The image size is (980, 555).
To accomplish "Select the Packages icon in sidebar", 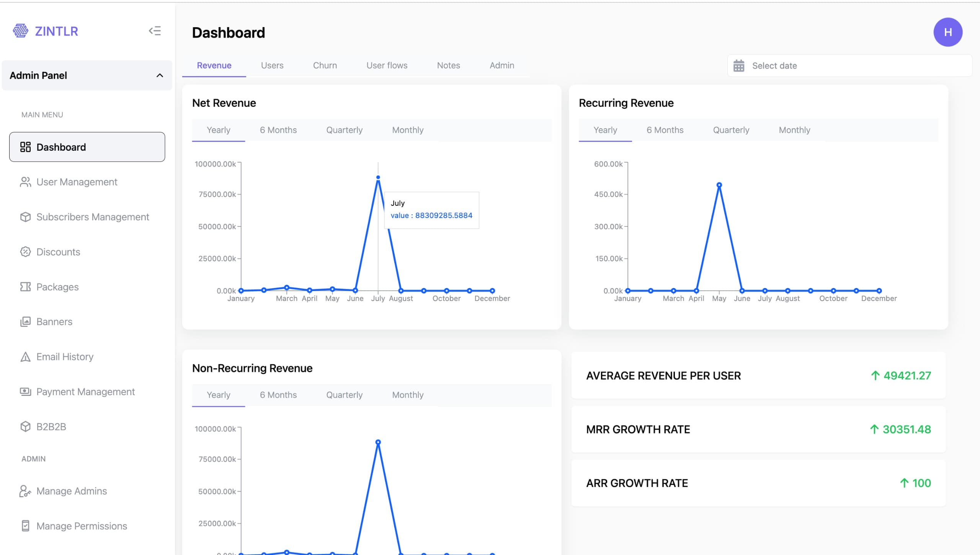I will (x=25, y=286).
